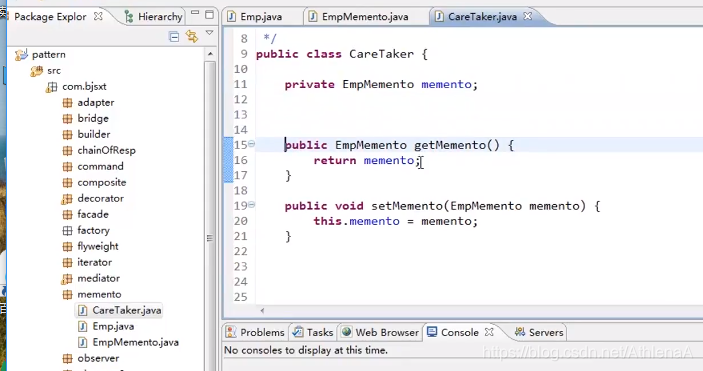Click 'return memento;' on line 16
The image size is (703, 371).
click(367, 161)
